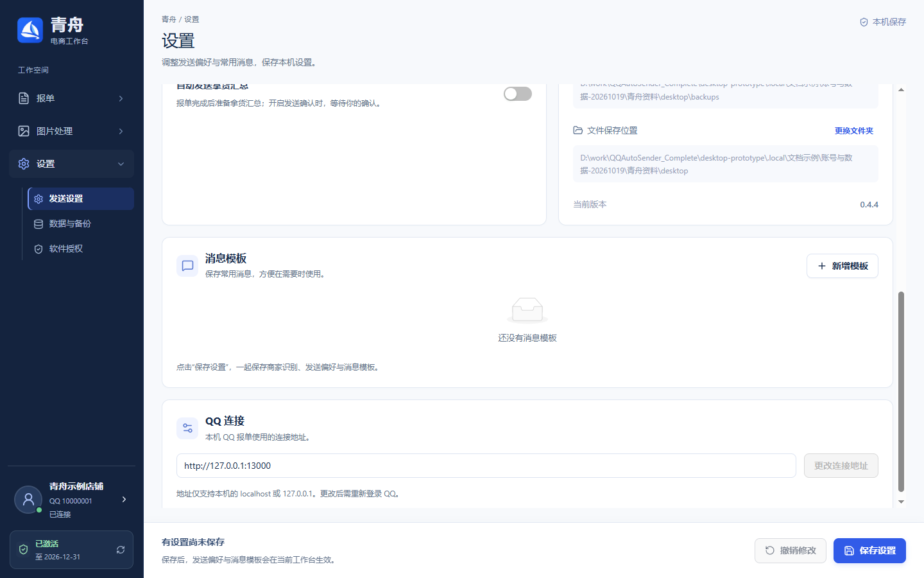The image size is (924, 578).
Task: Click the 更改连接地址 button
Action: click(841, 466)
